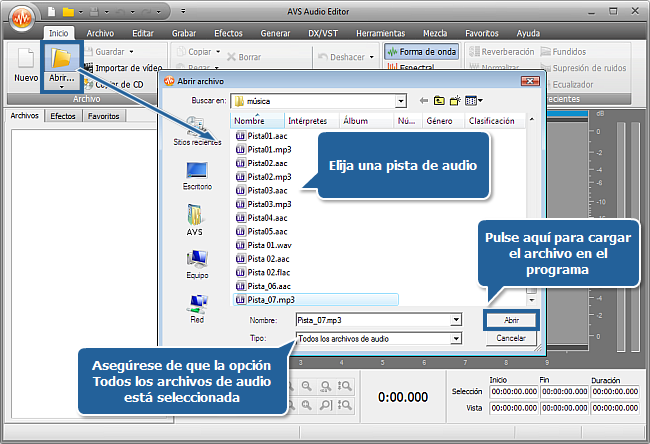Open Copiar dropdown arrow
The width and height of the screenshot is (650, 444).
coord(218,52)
